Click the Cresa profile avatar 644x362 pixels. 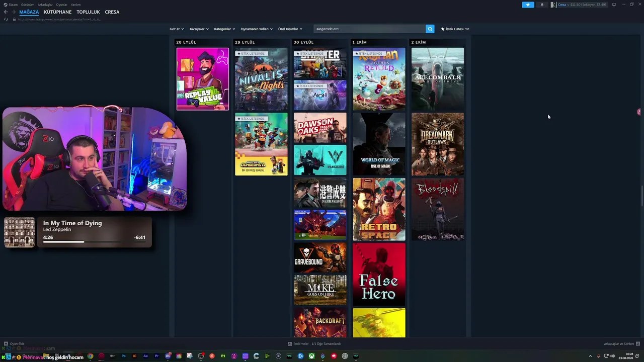point(554,5)
